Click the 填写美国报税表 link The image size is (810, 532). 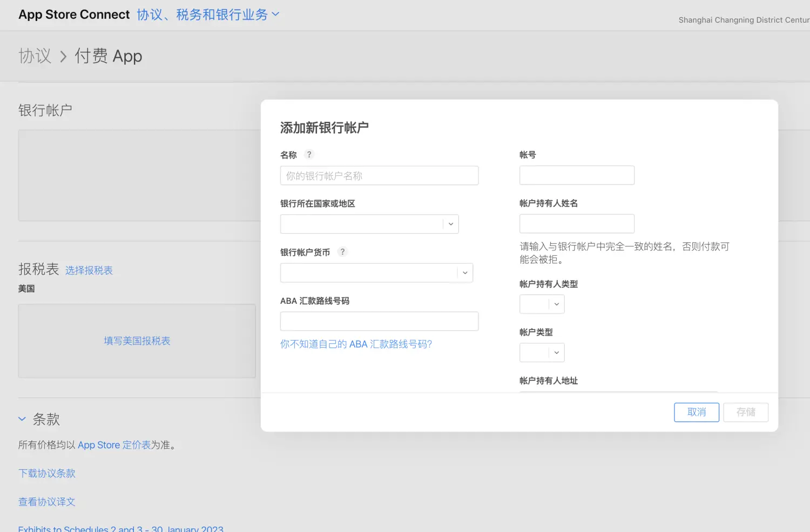tap(137, 341)
